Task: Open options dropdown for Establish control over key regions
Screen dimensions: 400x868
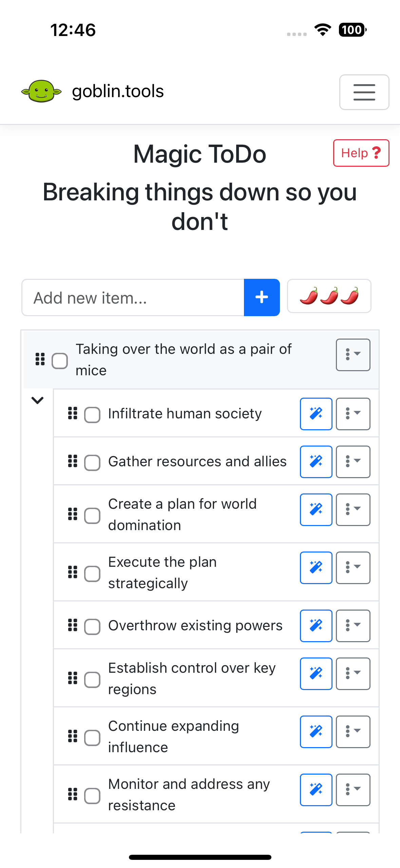Action: click(x=353, y=673)
